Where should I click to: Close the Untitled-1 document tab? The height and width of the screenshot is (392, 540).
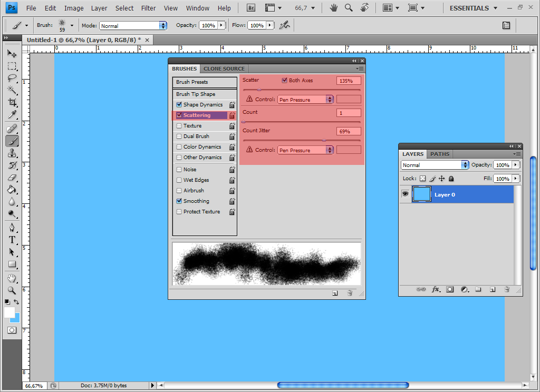click(147, 40)
